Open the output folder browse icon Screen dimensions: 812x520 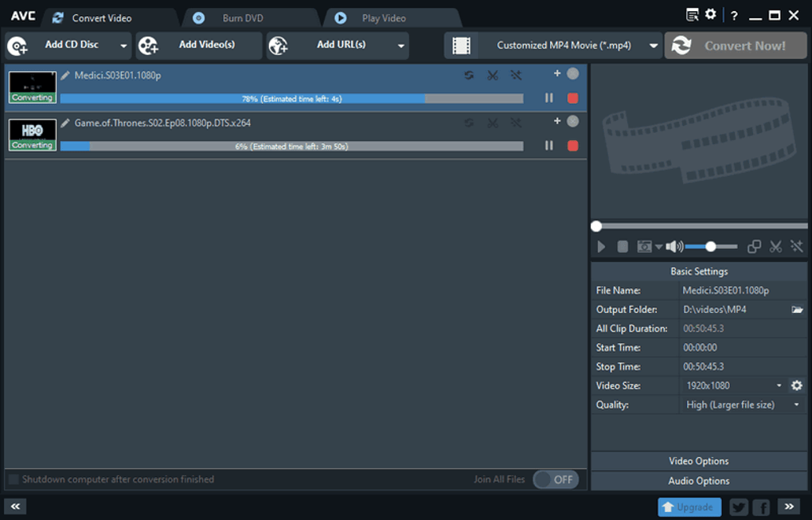pos(797,309)
